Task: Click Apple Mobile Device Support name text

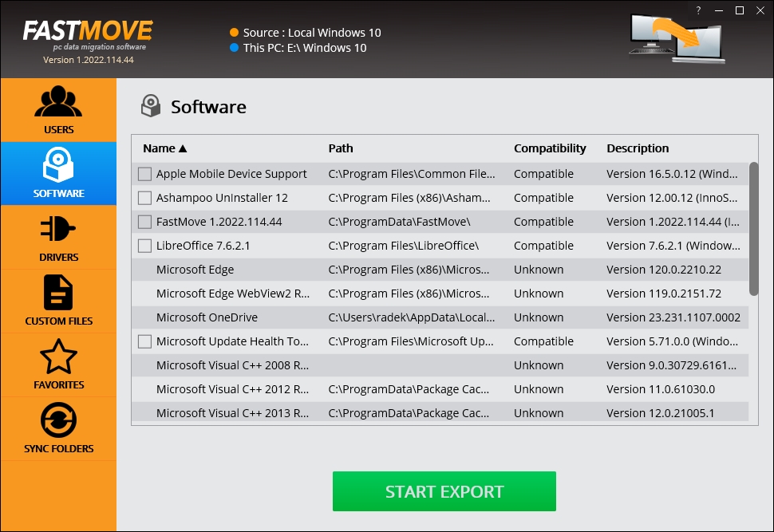Action: 231,174
